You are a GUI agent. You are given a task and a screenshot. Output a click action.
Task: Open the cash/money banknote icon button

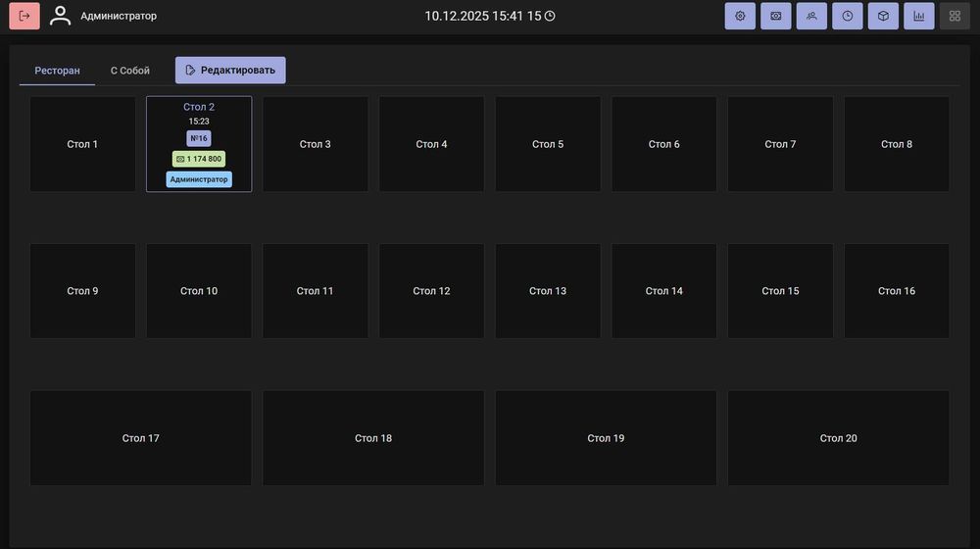click(775, 16)
